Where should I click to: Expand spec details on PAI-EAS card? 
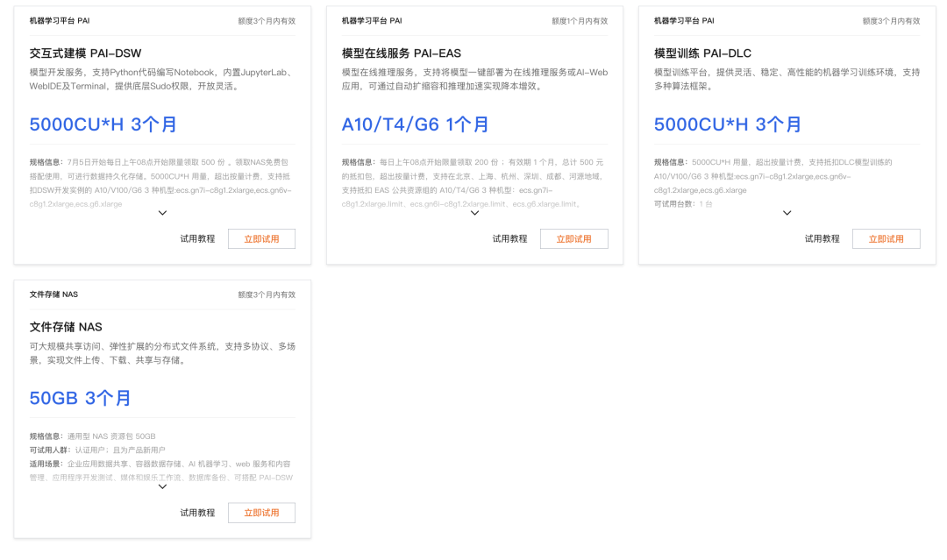(474, 213)
